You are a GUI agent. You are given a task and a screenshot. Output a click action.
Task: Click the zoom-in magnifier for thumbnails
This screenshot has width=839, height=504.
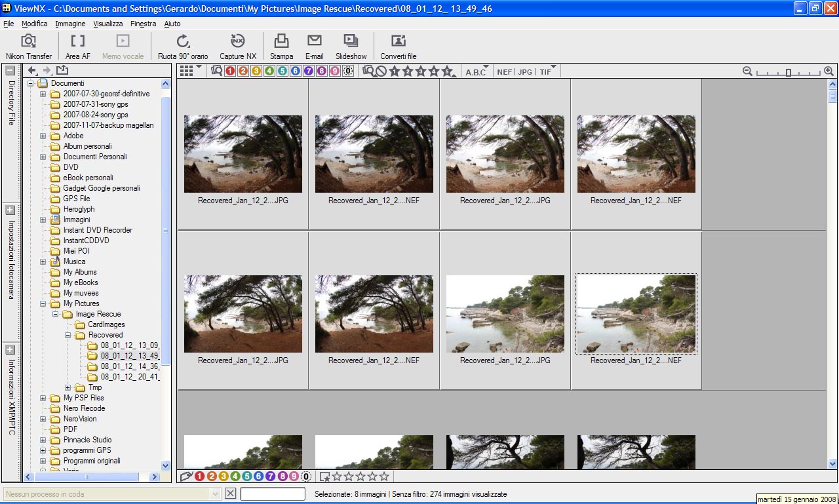pyautogui.click(x=829, y=71)
